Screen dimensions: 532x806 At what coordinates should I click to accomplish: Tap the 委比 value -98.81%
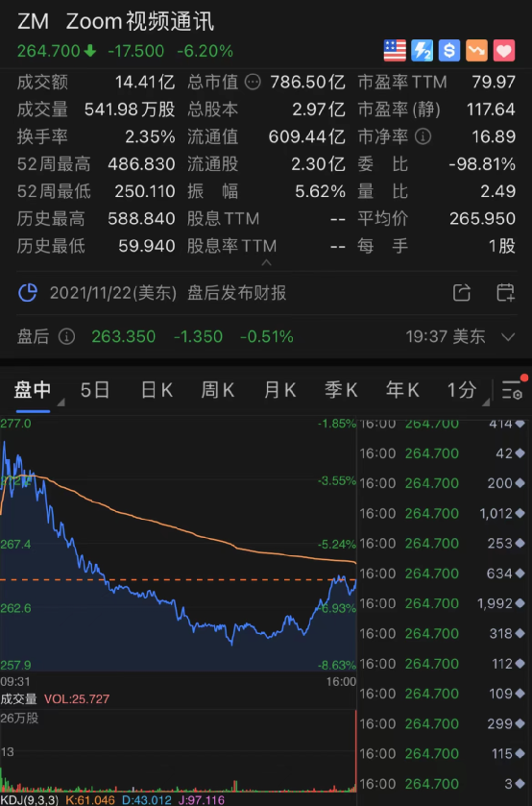pyautogui.click(x=482, y=164)
